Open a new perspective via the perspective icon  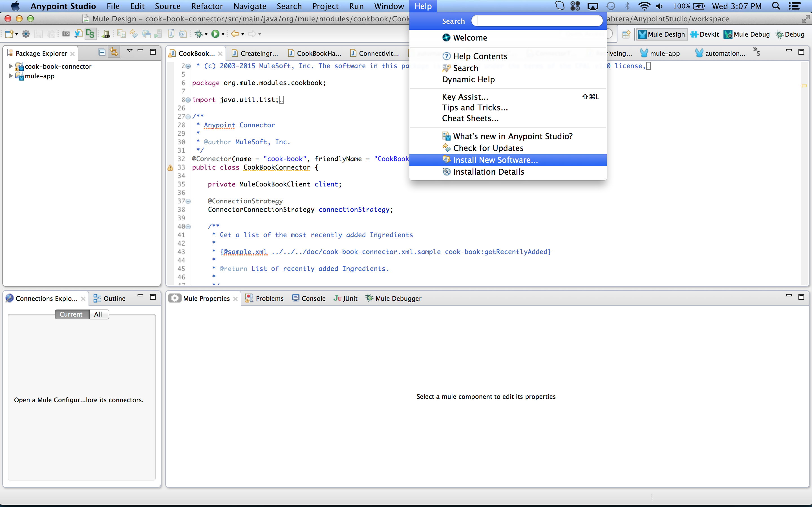(x=626, y=34)
